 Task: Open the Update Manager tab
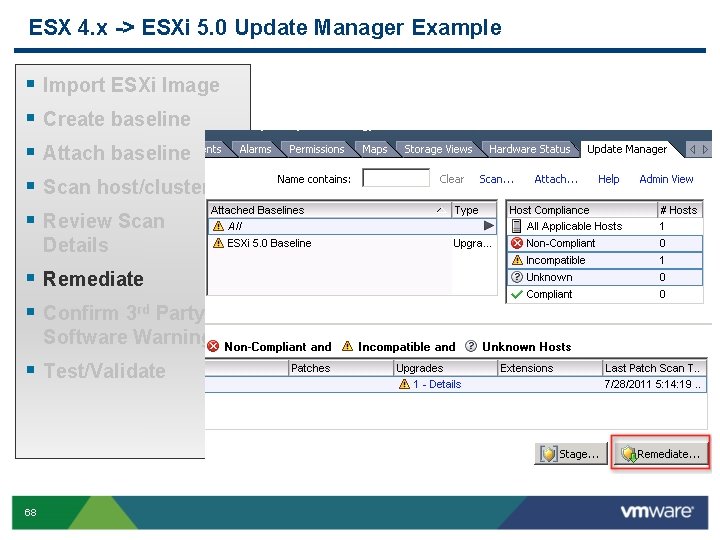[x=627, y=149]
